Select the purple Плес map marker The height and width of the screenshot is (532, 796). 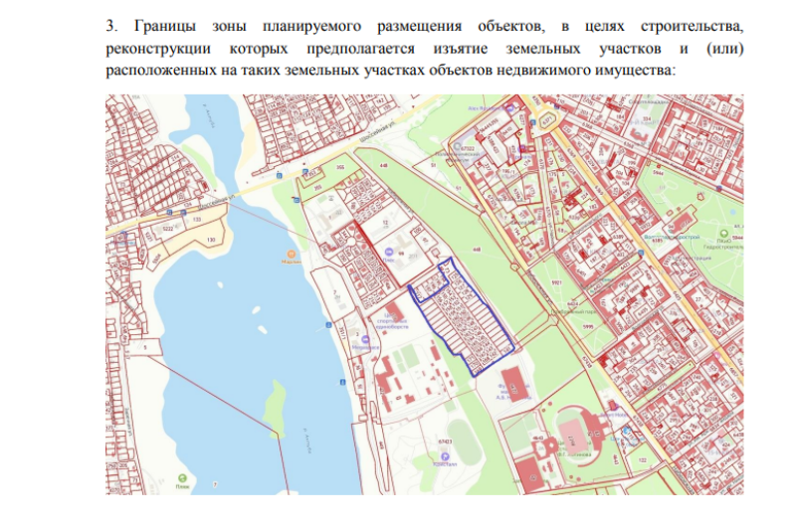(389, 252)
